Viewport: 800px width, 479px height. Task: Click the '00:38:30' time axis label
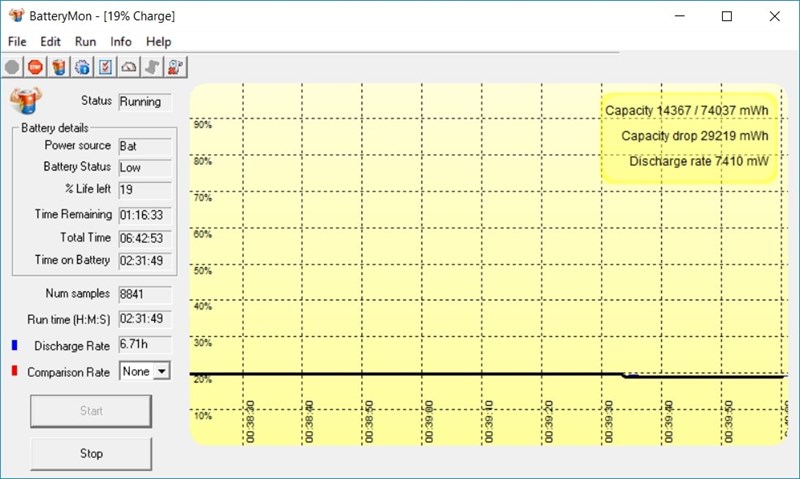pos(250,422)
